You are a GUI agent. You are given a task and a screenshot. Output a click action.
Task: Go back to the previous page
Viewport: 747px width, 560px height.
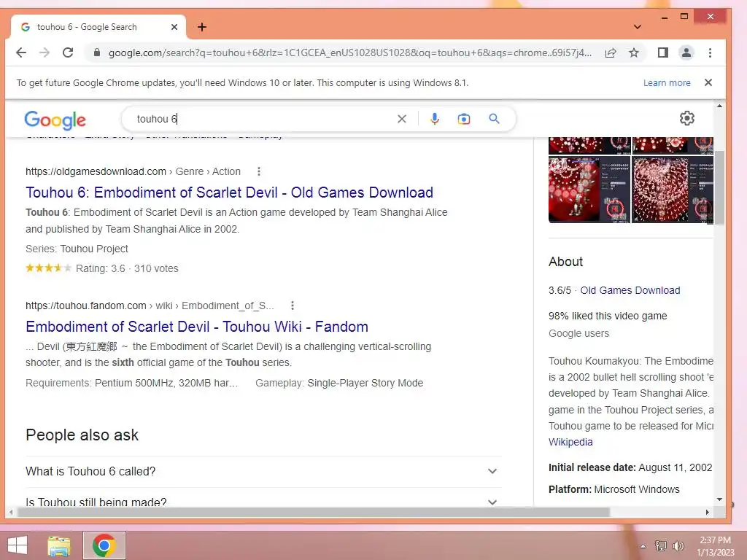click(x=21, y=52)
